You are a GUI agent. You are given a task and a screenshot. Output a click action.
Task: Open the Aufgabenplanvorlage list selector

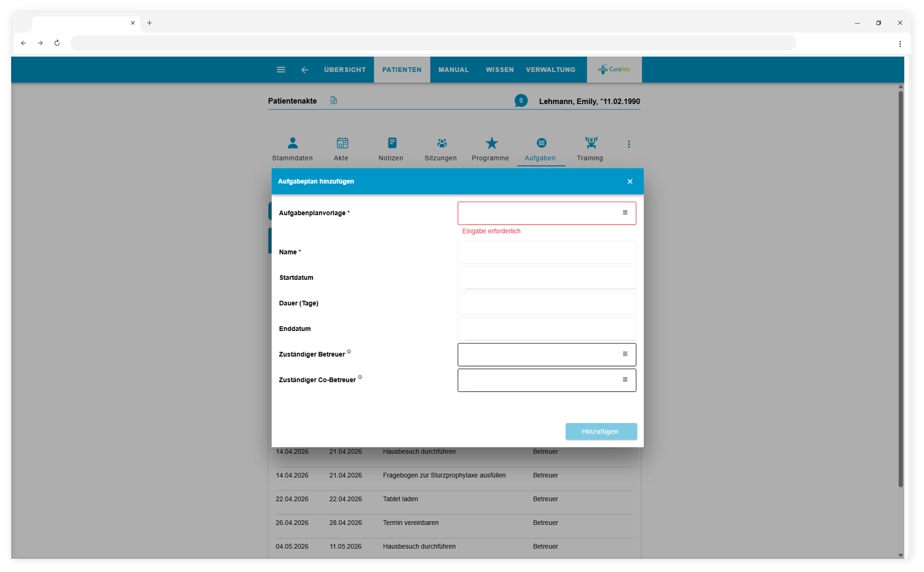[625, 213]
